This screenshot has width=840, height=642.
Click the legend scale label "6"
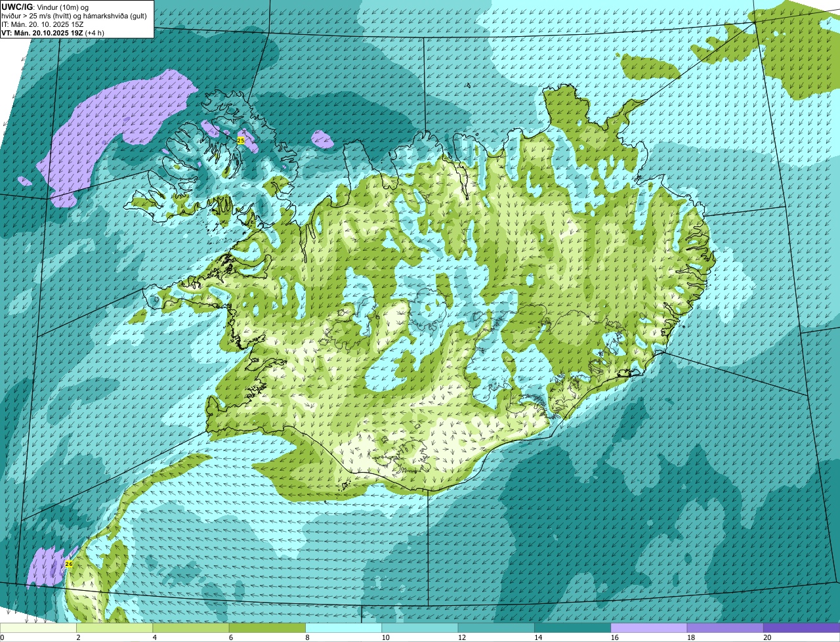click(x=230, y=637)
